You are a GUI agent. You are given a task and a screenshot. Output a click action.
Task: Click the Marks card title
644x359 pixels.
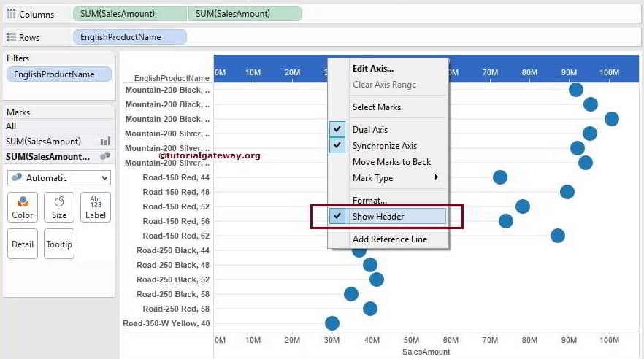tap(18, 112)
